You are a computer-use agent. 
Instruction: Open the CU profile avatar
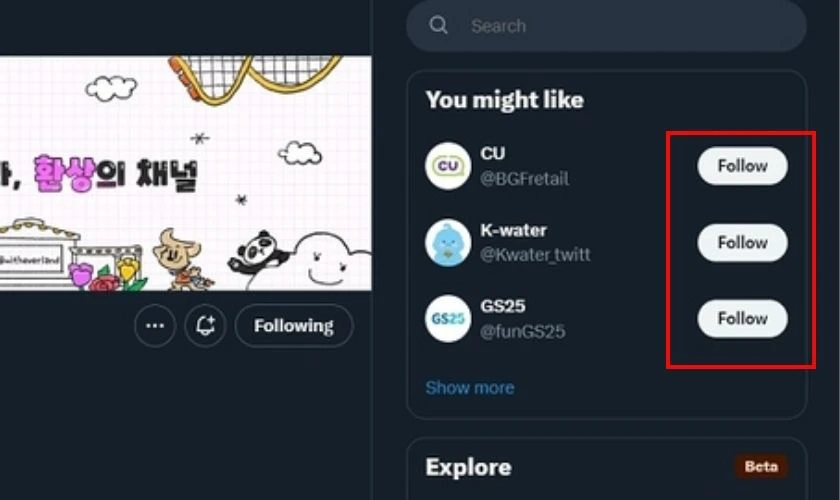(x=448, y=166)
